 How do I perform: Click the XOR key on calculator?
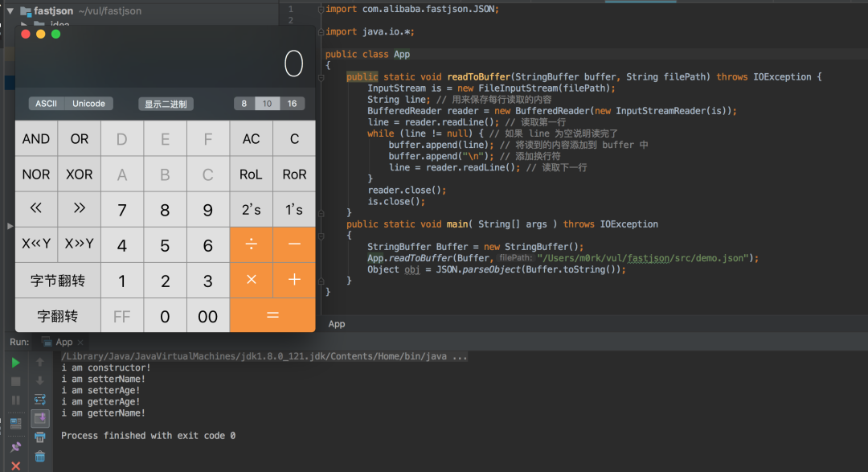[x=79, y=174]
